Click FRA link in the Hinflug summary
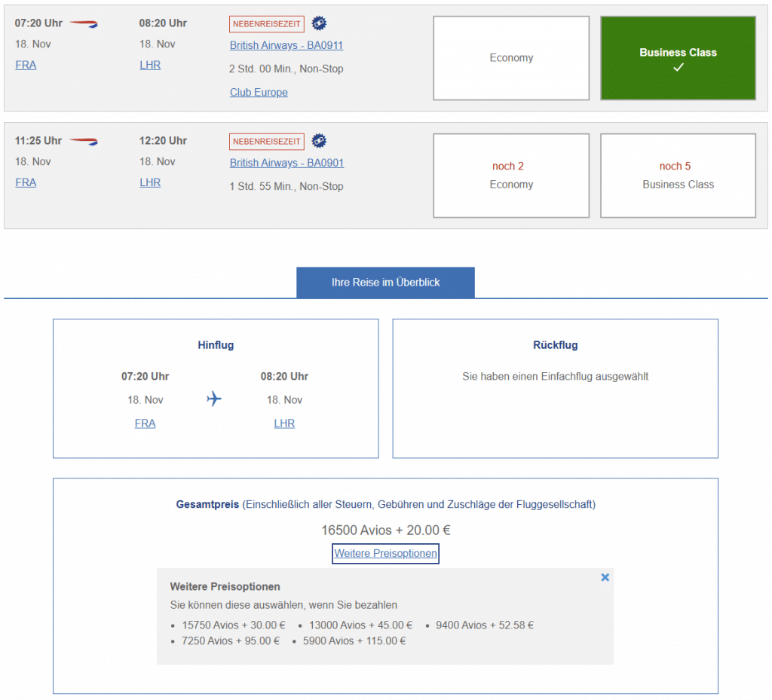Screen dimensions: 772x700 (x=146, y=423)
